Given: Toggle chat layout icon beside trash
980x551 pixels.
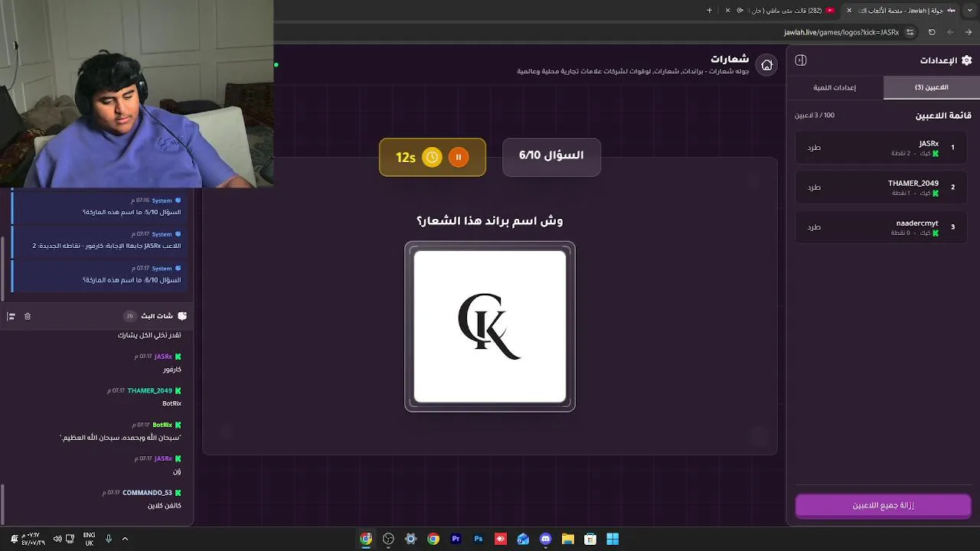Looking at the screenshot, I should [x=11, y=316].
